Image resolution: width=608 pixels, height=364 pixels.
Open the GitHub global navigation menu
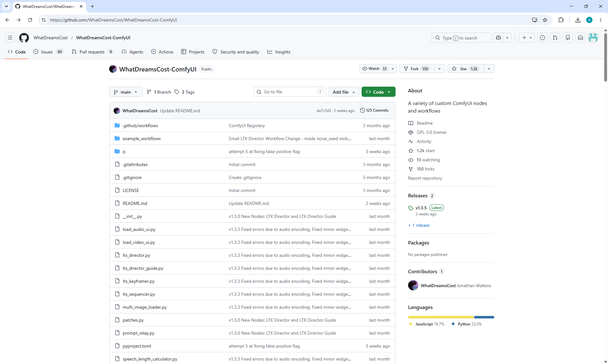click(10, 38)
